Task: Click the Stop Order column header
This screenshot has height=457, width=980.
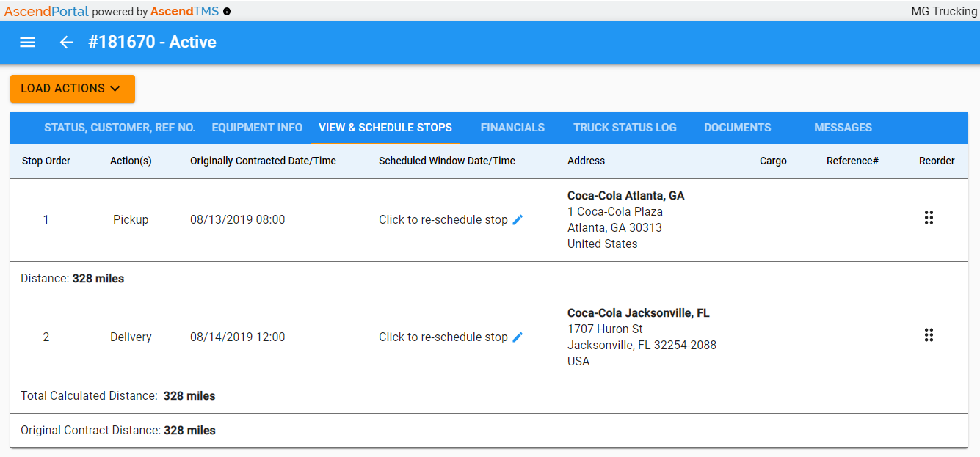Action: tap(46, 161)
